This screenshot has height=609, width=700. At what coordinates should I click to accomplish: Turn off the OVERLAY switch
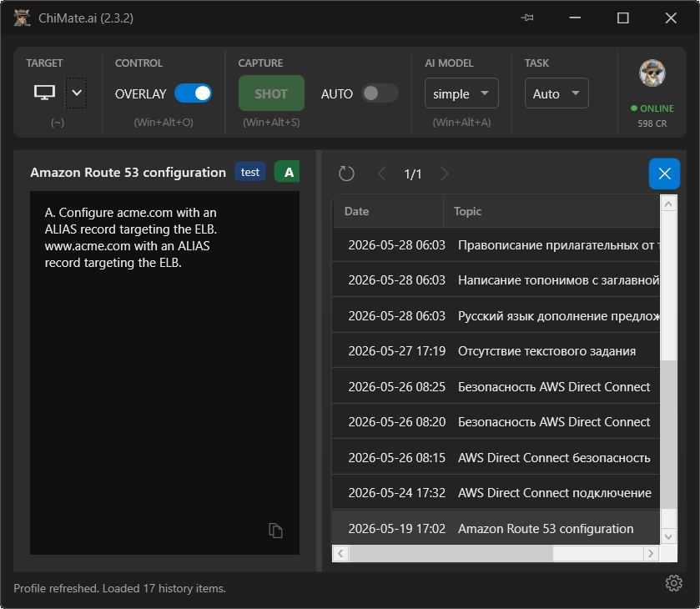tap(193, 93)
